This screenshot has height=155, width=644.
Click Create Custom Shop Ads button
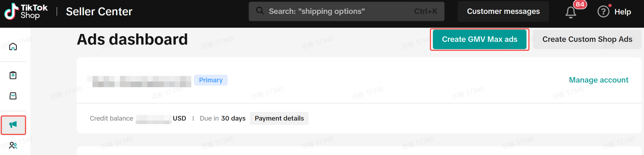(x=587, y=39)
